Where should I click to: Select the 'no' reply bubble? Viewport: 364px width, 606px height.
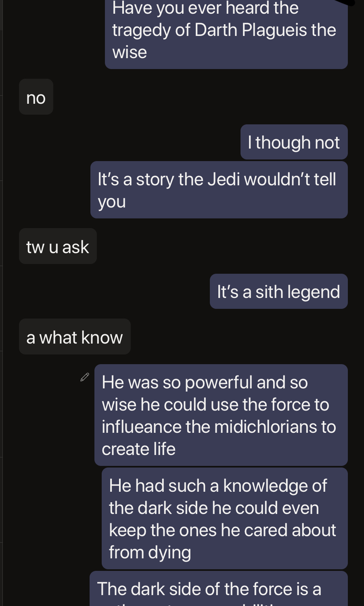click(36, 97)
